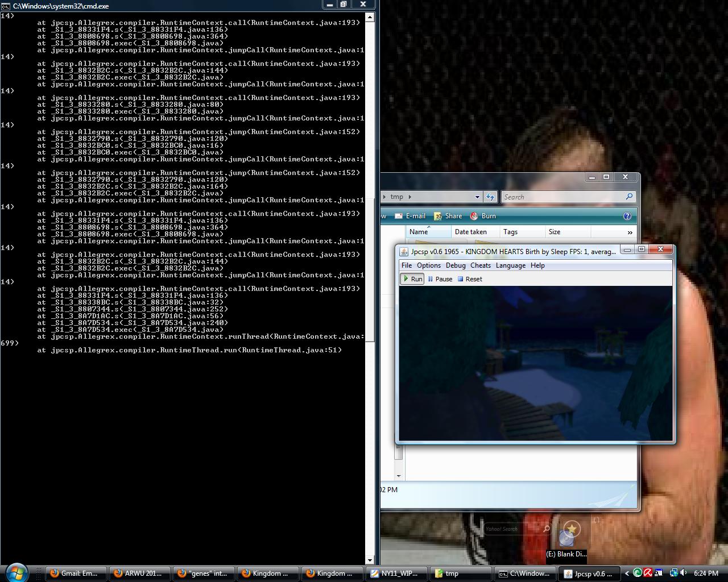
Task: Switch to the Jpcsp v0.6 taskbar button
Action: click(589, 573)
